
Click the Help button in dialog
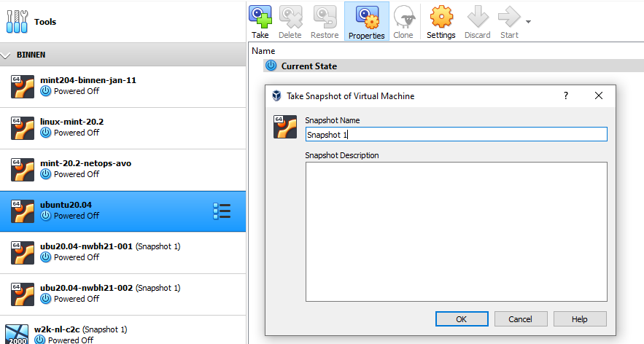[579, 318]
